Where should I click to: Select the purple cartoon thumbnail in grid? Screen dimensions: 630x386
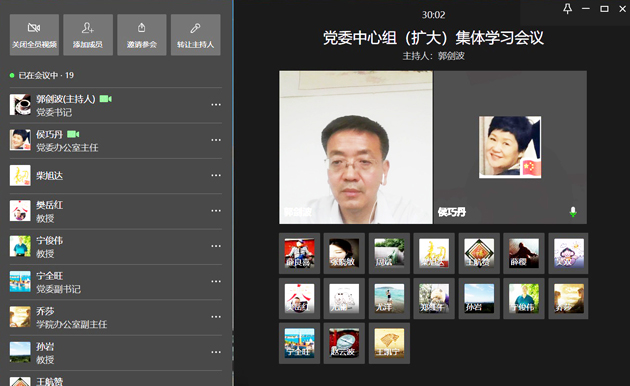tap(569, 253)
